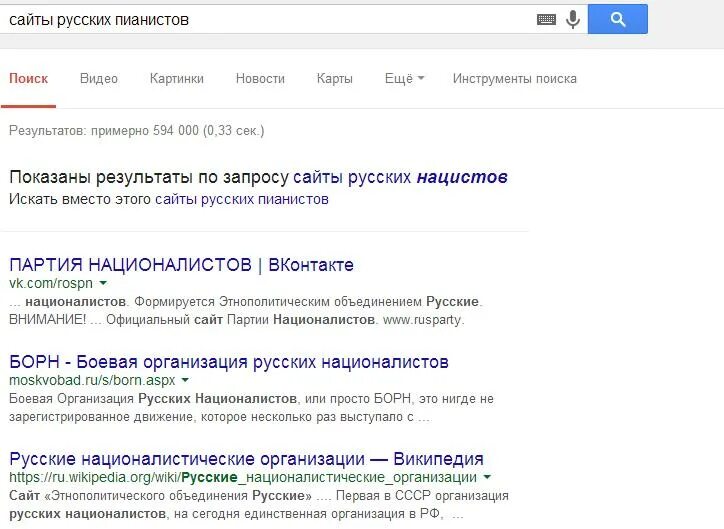Viewport: 724px width, 529px height.
Task: Click snippet starting Сайт «Этнополитического объединения
Action: coord(259,505)
